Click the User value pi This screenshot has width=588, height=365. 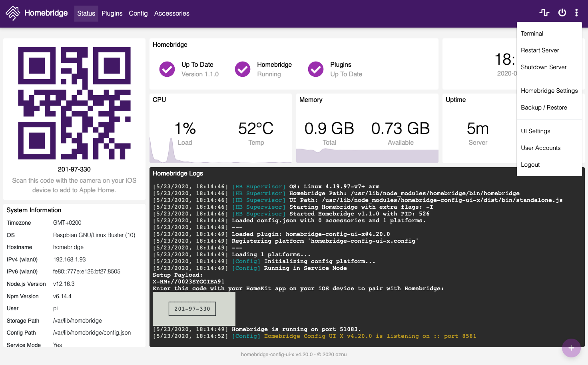(x=56, y=308)
